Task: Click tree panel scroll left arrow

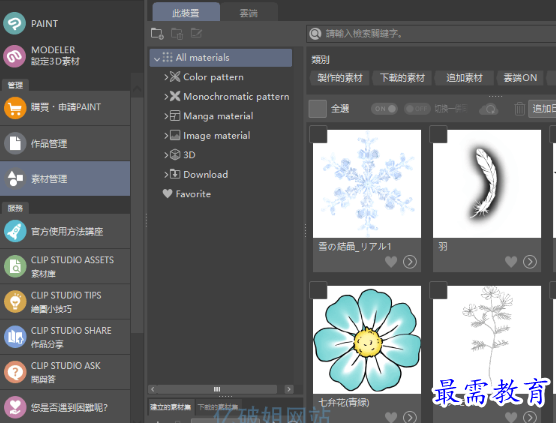Action: click(152, 389)
